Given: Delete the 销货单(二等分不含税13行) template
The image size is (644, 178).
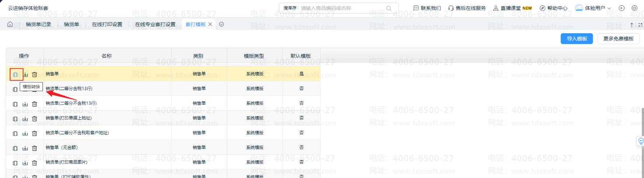Looking at the screenshot, I should (35, 104).
